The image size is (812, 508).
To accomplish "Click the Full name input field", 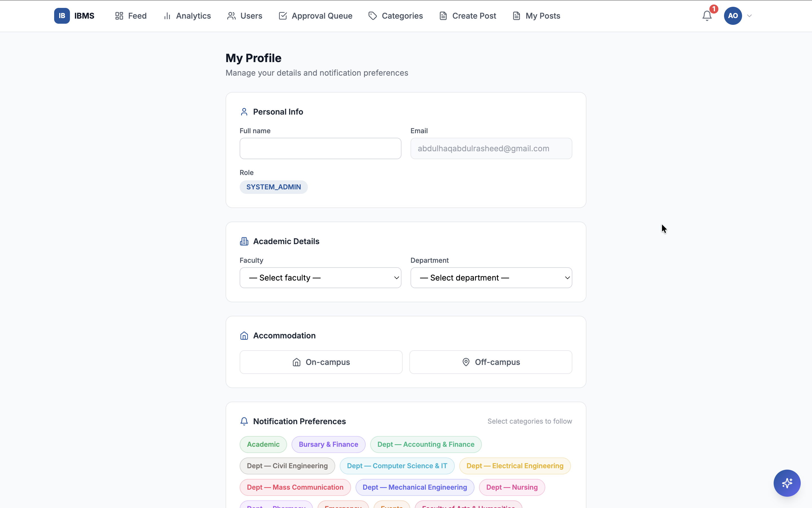I will 320,148.
